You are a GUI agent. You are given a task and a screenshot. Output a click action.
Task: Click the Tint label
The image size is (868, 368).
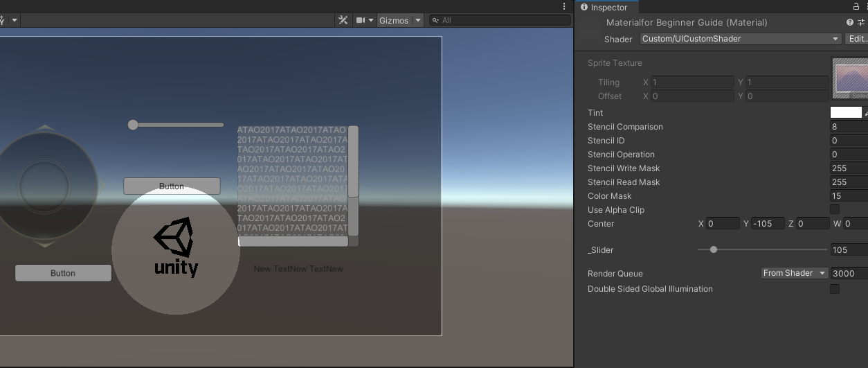coord(595,112)
